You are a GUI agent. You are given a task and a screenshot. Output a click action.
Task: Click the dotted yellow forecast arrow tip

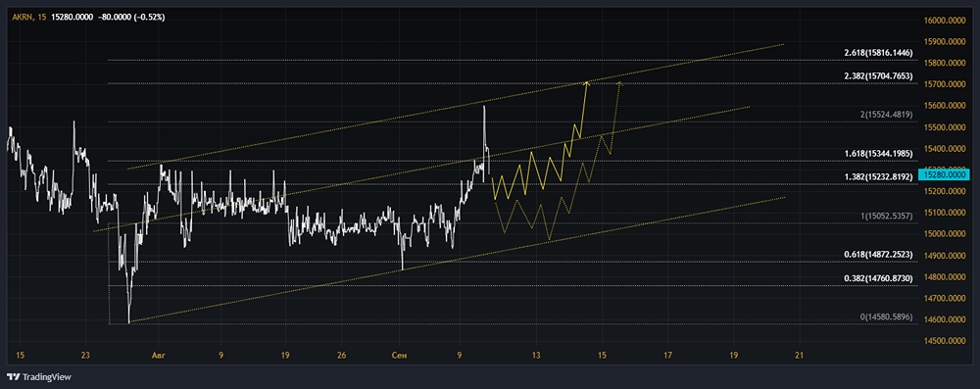click(620, 83)
